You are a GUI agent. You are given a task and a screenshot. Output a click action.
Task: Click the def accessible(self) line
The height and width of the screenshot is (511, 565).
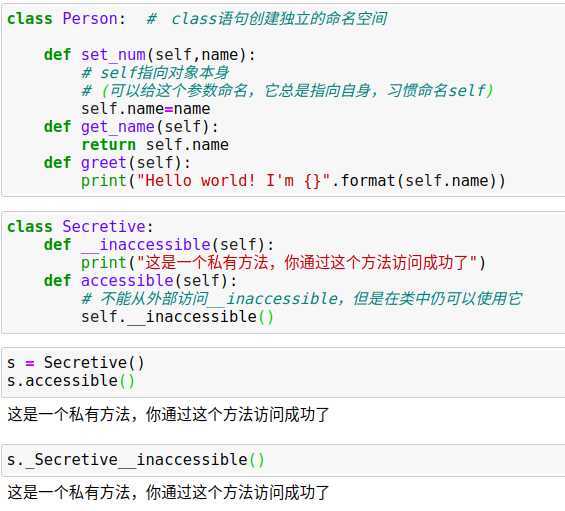pyautogui.click(x=141, y=281)
